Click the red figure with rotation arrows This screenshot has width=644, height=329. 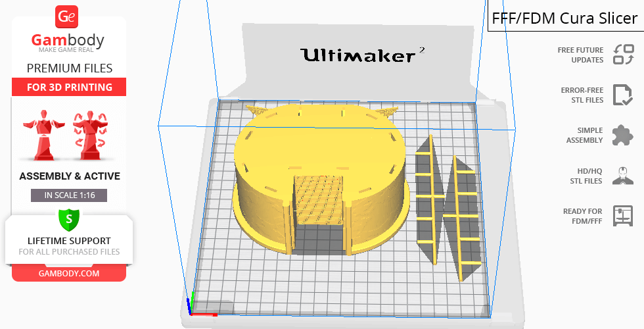[x=91, y=135]
